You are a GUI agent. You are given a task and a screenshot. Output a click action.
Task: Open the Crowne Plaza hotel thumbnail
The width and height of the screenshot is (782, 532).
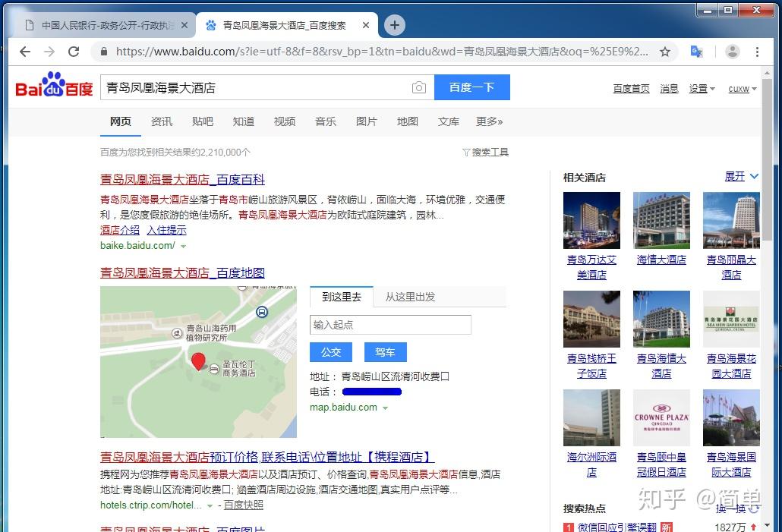(661, 418)
